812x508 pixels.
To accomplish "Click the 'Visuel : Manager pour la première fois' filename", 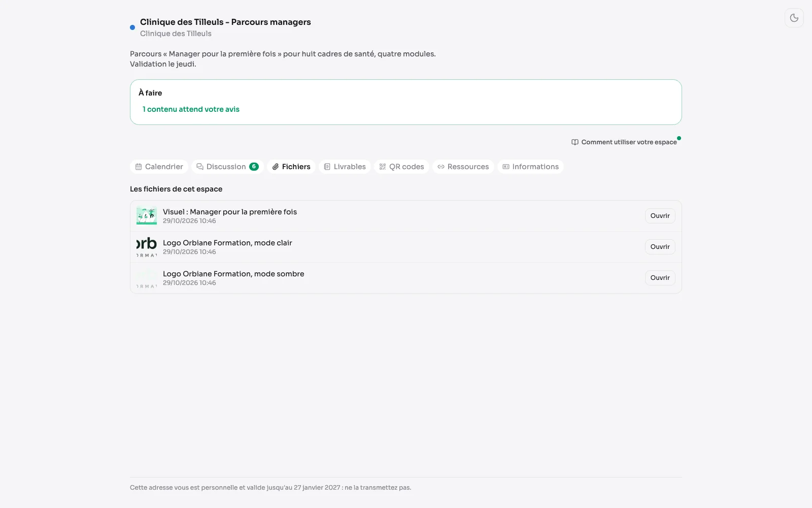I will (230, 212).
